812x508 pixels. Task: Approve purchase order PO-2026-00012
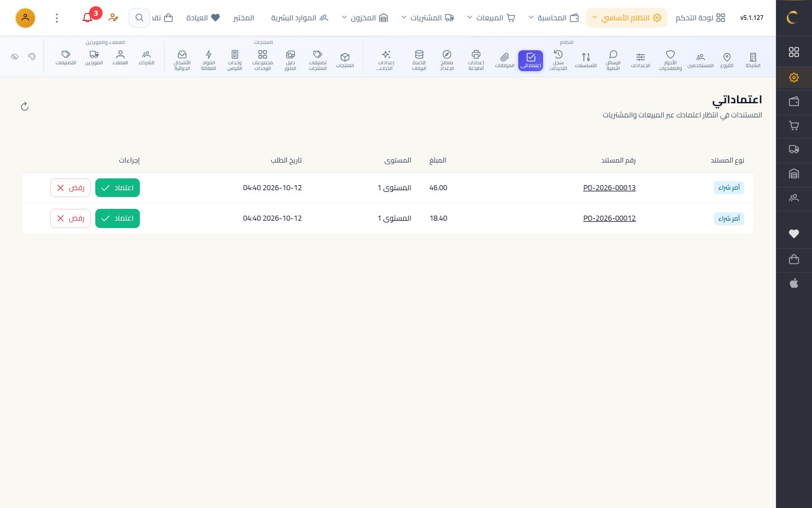pyautogui.click(x=117, y=218)
